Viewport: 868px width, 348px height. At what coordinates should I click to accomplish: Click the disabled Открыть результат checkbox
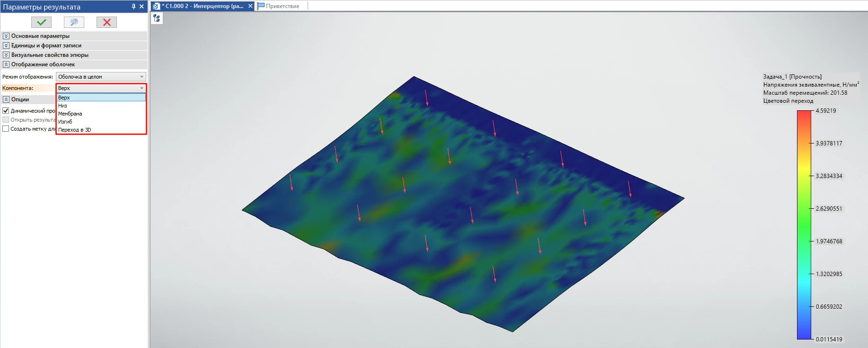click(x=6, y=120)
